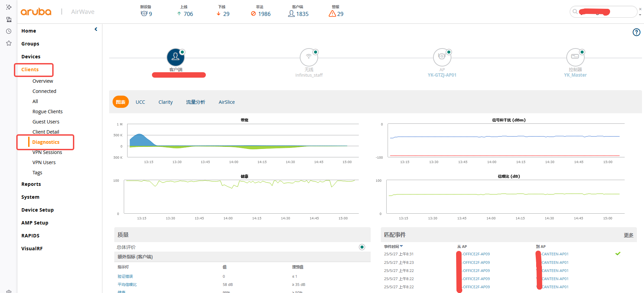The height and width of the screenshot is (293, 644).
Task: Collapse the left navigation panel arrow
Action: coord(96,29)
